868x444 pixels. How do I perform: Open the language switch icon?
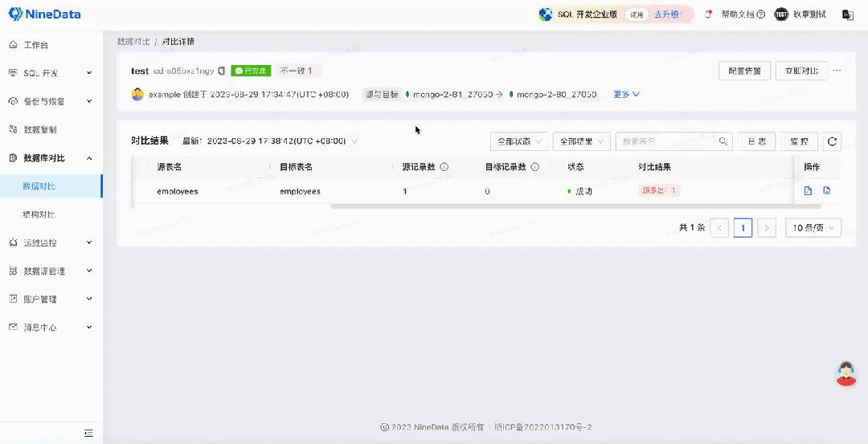click(x=848, y=14)
